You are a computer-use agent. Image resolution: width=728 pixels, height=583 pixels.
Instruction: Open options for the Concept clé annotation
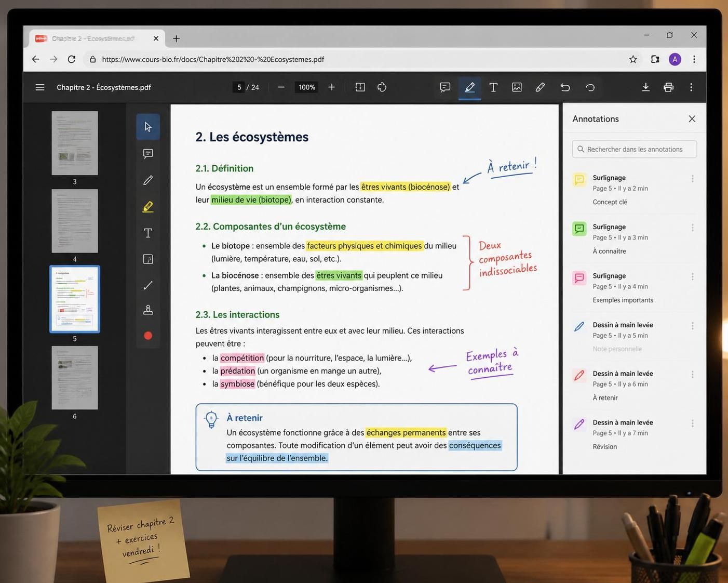[x=692, y=178]
